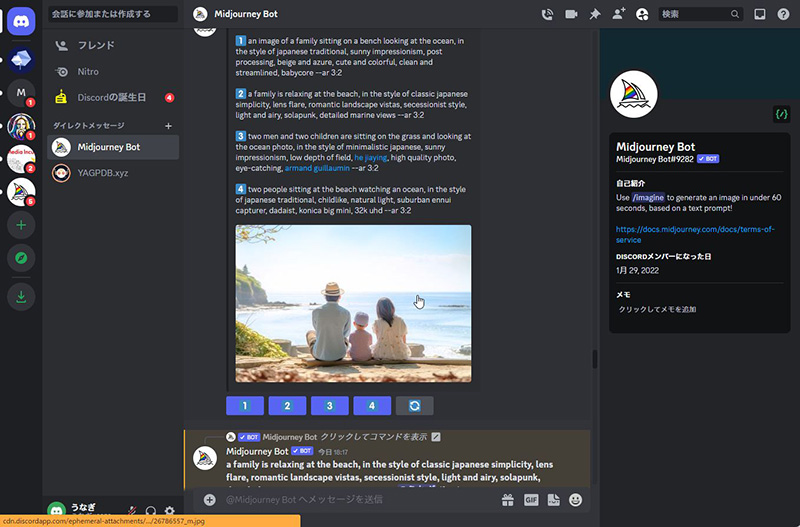Add friends to DM using header icon
This screenshot has width=800, height=527.
(619, 14)
